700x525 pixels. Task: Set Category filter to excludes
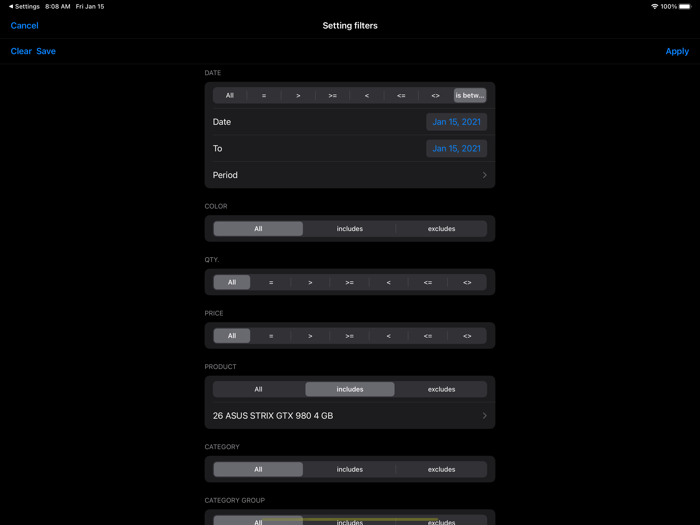click(x=441, y=469)
